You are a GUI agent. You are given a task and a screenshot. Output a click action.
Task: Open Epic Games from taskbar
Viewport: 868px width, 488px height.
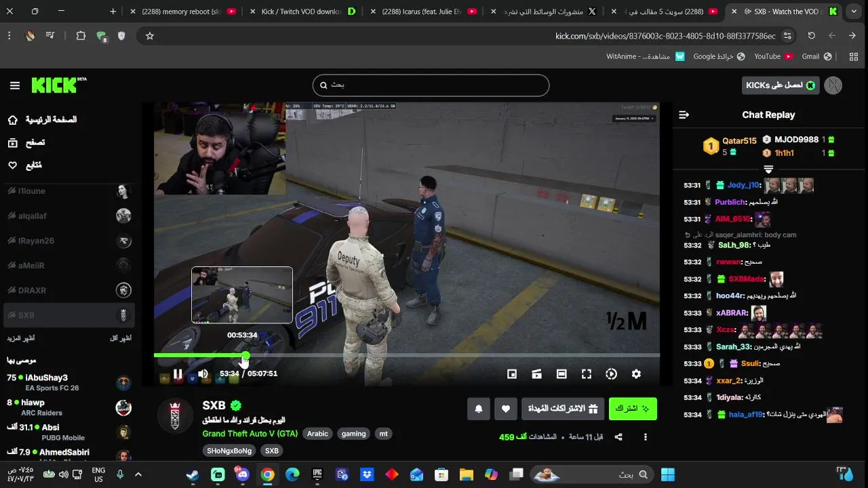pyautogui.click(x=317, y=474)
